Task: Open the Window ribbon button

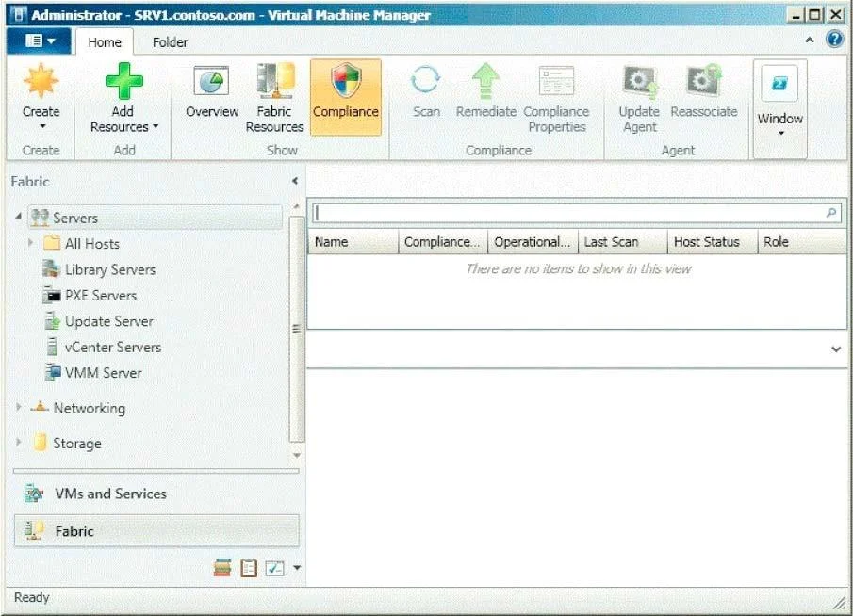Action: pyautogui.click(x=780, y=108)
